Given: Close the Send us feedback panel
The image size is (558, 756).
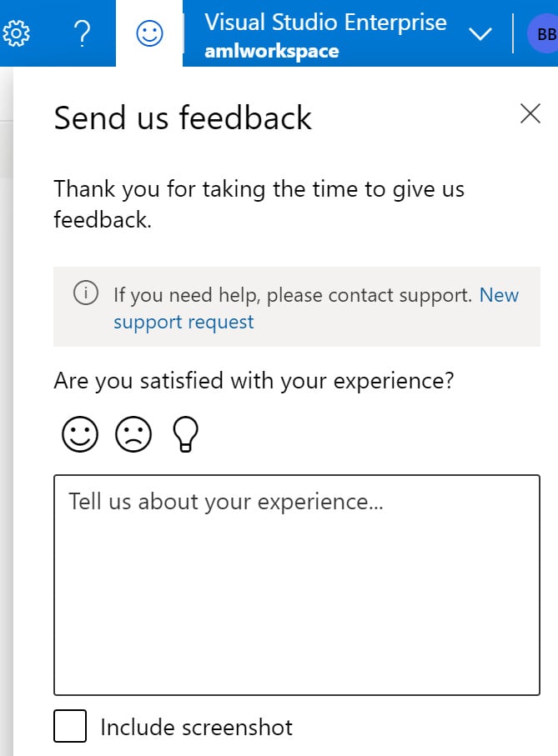Looking at the screenshot, I should click(530, 114).
